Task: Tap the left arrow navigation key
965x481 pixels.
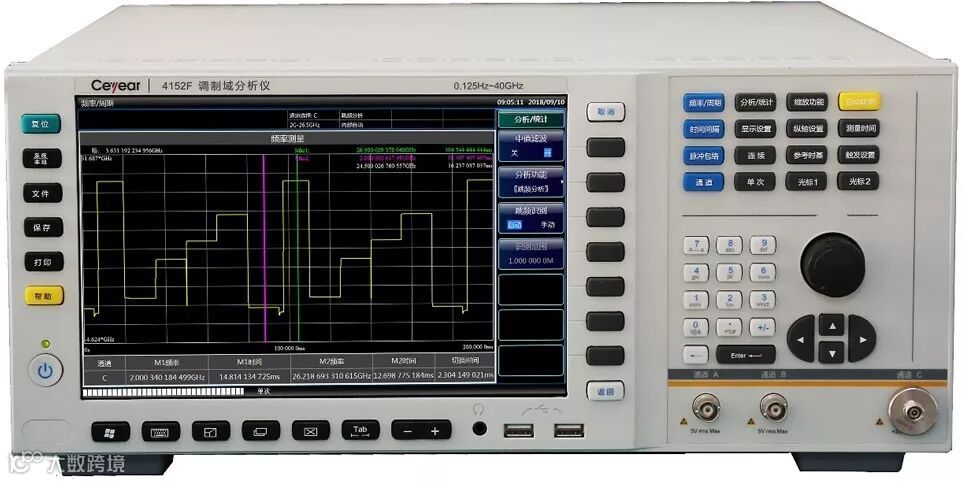Action: (x=801, y=339)
